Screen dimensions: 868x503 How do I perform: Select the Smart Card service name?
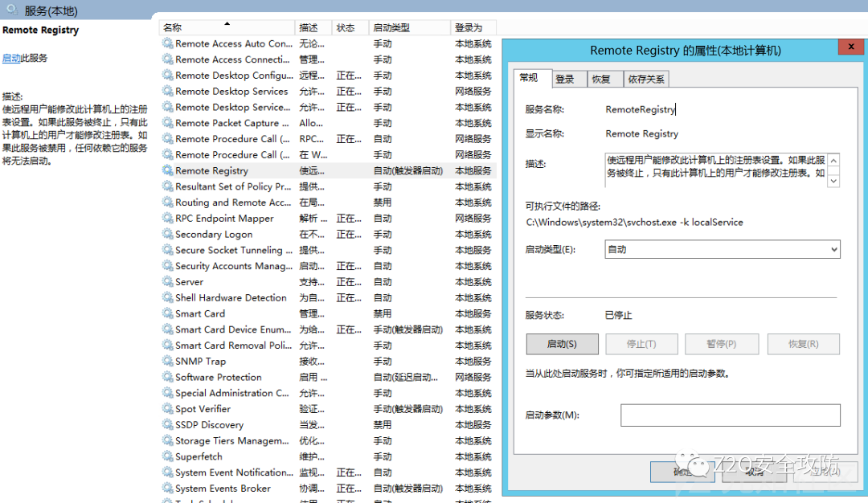(x=200, y=313)
